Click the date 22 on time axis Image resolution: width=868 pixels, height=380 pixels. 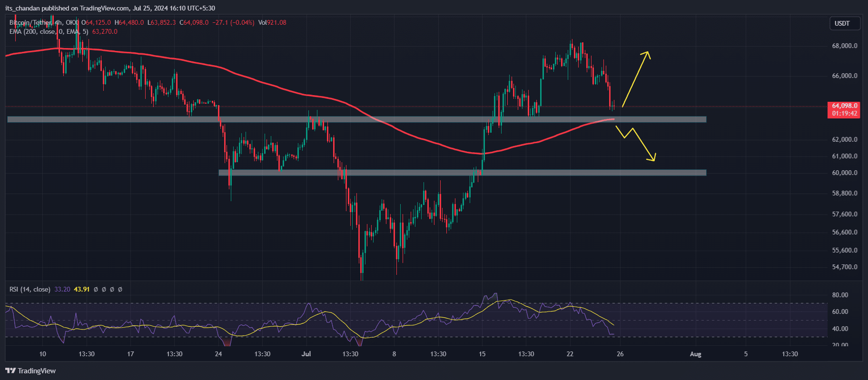pyautogui.click(x=570, y=354)
